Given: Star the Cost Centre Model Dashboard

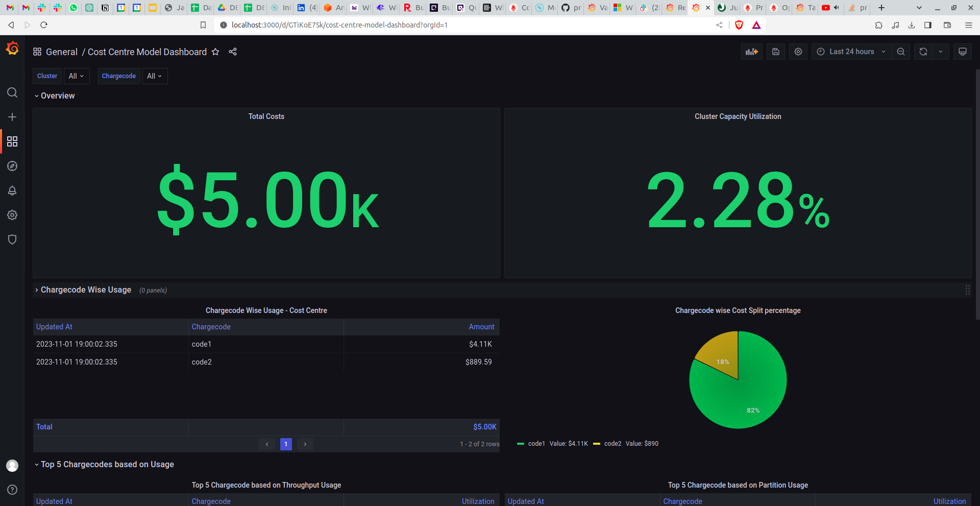Looking at the screenshot, I should point(215,52).
